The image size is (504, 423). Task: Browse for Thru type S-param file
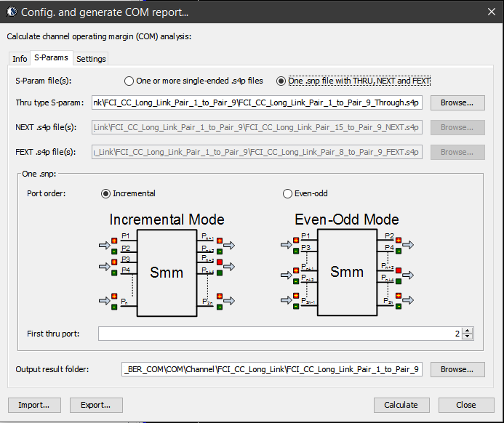point(457,102)
